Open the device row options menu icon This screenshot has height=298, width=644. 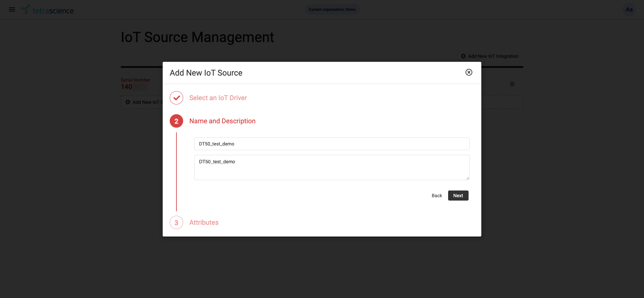click(512, 84)
